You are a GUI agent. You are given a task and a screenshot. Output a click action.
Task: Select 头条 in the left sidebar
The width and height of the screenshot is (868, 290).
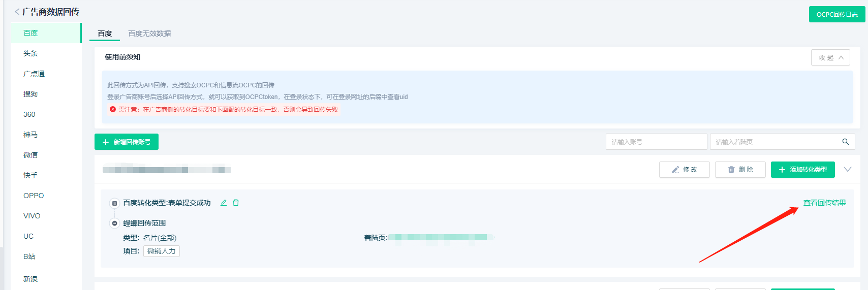[x=30, y=53]
